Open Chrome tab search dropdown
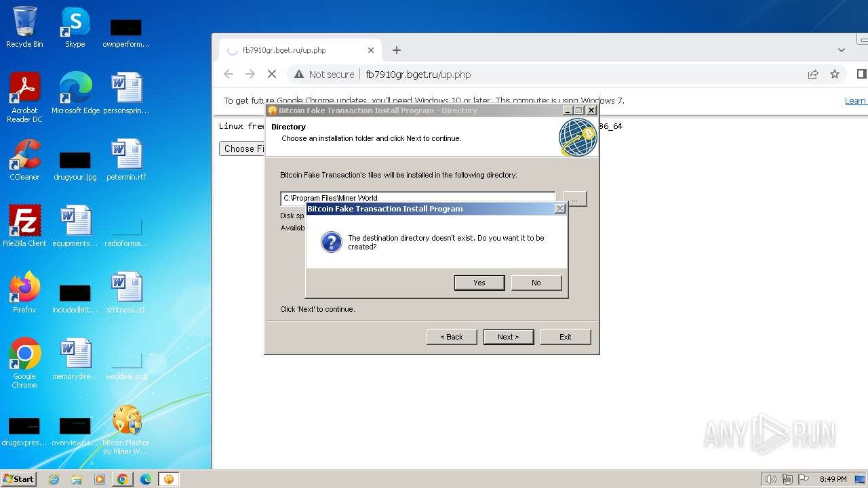The width and height of the screenshot is (868, 488). point(842,50)
